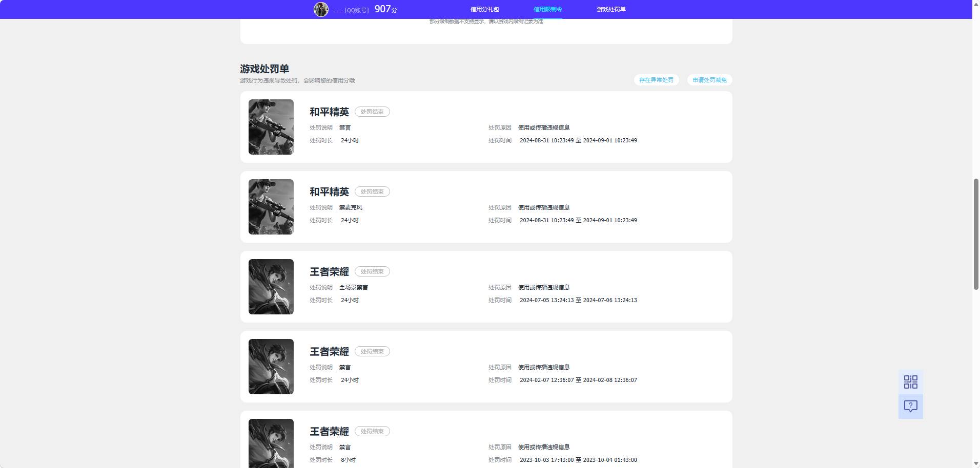Click the 907分 credit score
This screenshot has width=980, height=468.
[386, 9]
